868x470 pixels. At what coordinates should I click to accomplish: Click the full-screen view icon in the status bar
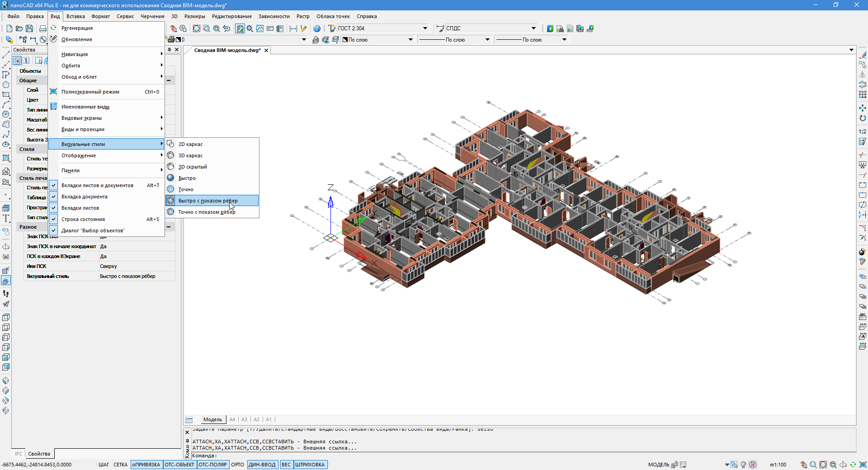point(863,465)
